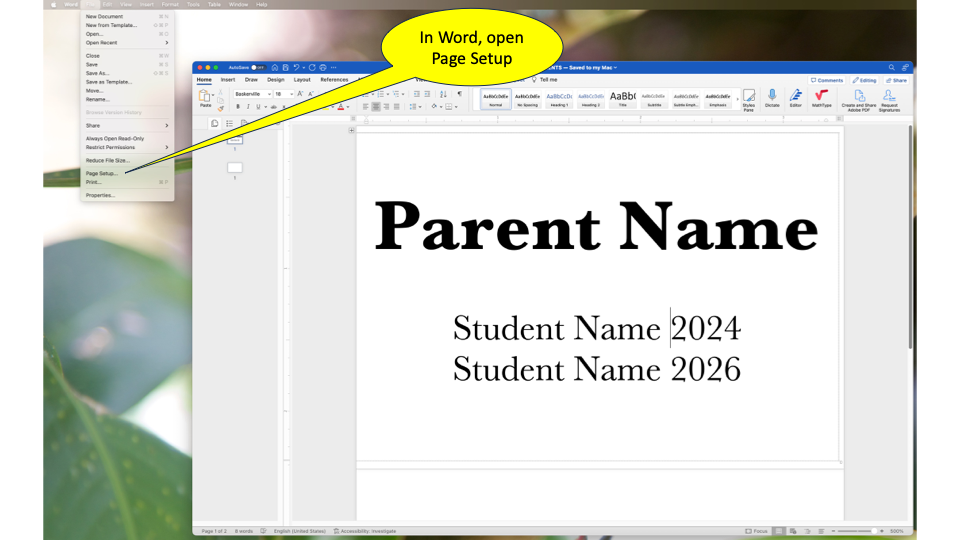Open the Paste button in ribbon
Screen dimensions: 960x540
[x=205, y=99]
